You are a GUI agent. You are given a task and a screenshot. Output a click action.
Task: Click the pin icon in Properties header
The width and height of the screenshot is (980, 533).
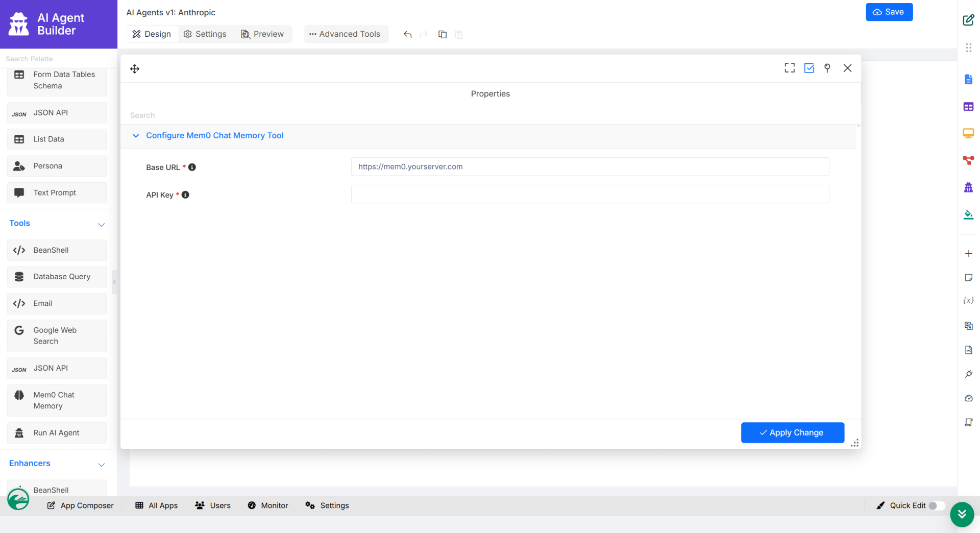(x=827, y=68)
